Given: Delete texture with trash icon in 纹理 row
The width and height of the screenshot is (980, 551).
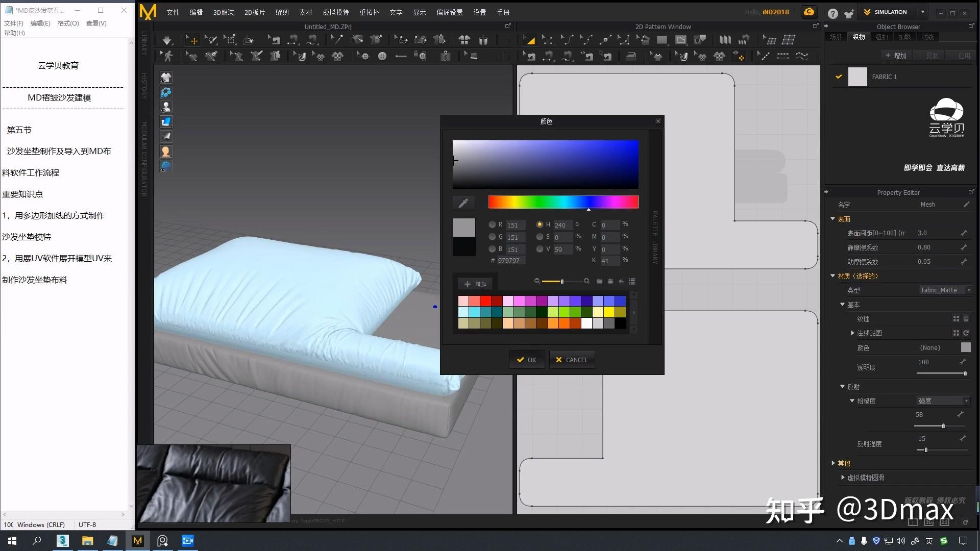Looking at the screenshot, I should 966,318.
